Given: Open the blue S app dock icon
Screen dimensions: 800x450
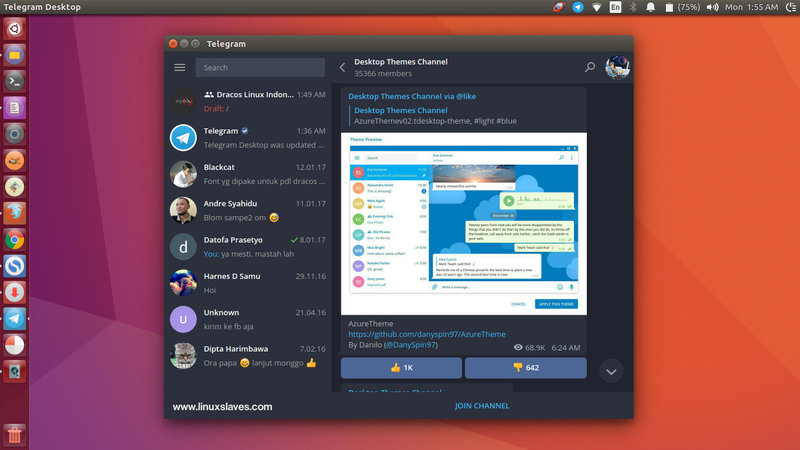Looking at the screenshot, I should (14, 266).
